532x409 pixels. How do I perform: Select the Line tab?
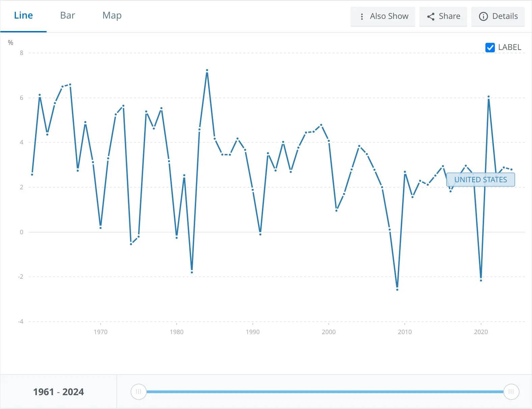(23, 16)
